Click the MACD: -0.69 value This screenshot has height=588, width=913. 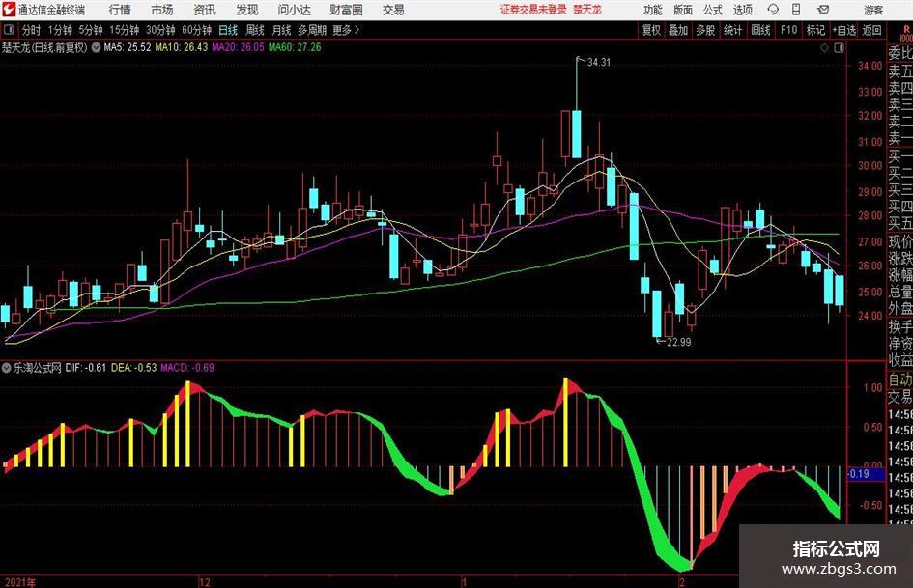187,368
